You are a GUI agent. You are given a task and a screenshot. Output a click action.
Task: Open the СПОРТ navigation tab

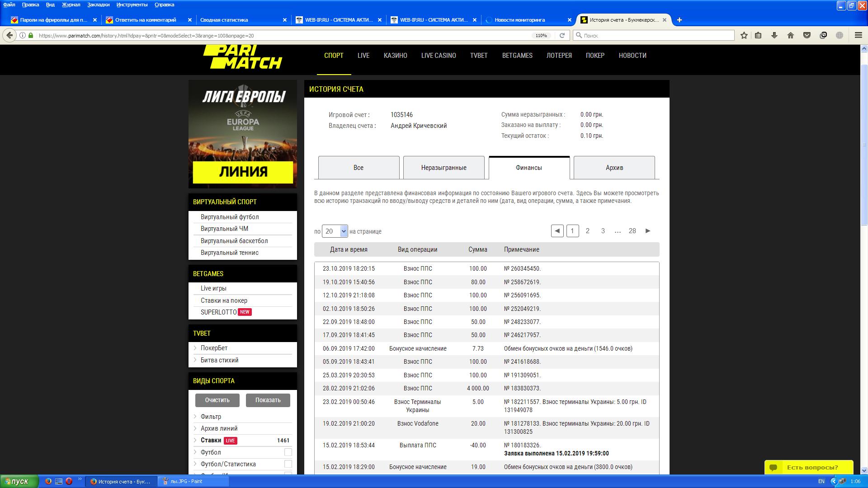(x=334, y=56)
